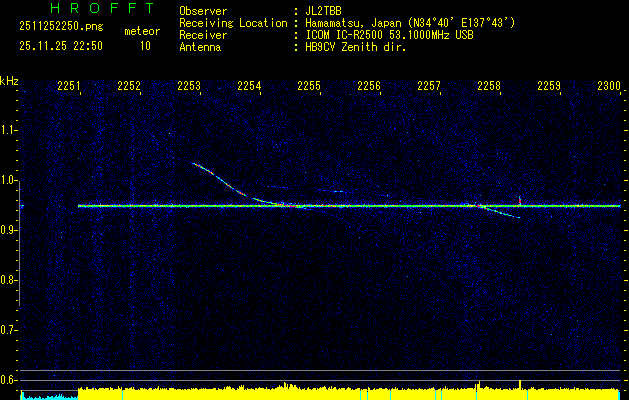This screenshot has width=629, height=400.
Task: Click the 2253 time marker
Action: [x=189, y=87]
